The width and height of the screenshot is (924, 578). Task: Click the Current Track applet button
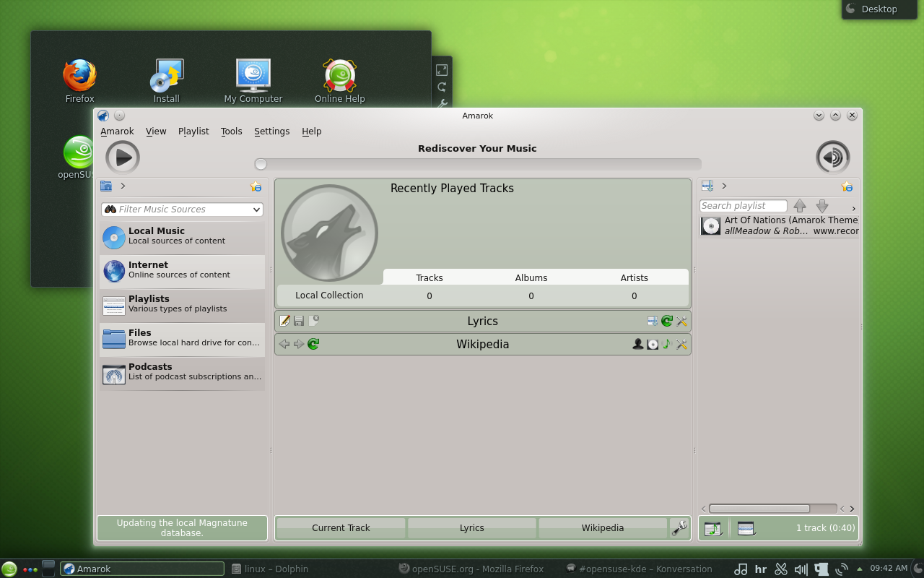coord(341,528)
